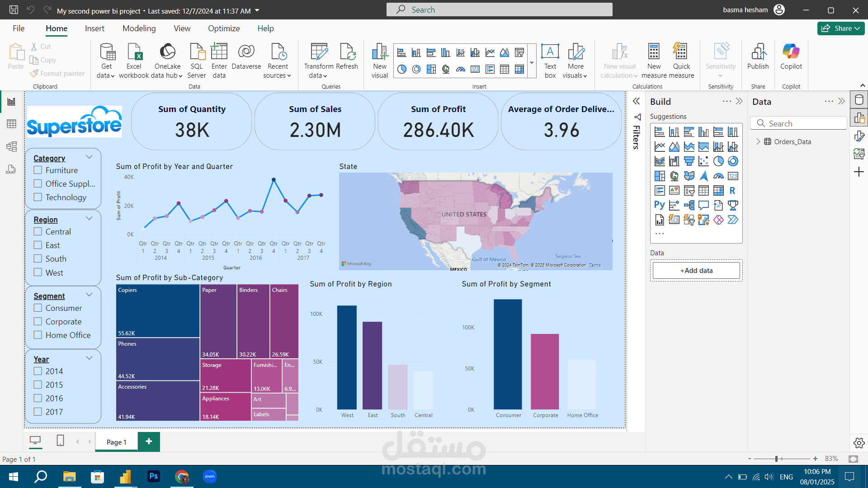868x488 pixels.
Task: Add a new page with plus button
Action: 149,441
